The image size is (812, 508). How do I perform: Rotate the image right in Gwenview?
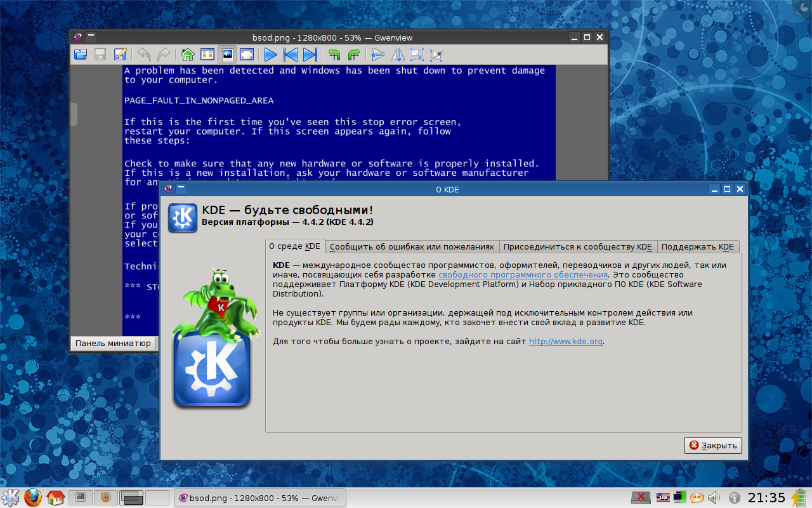coord(353,55)
